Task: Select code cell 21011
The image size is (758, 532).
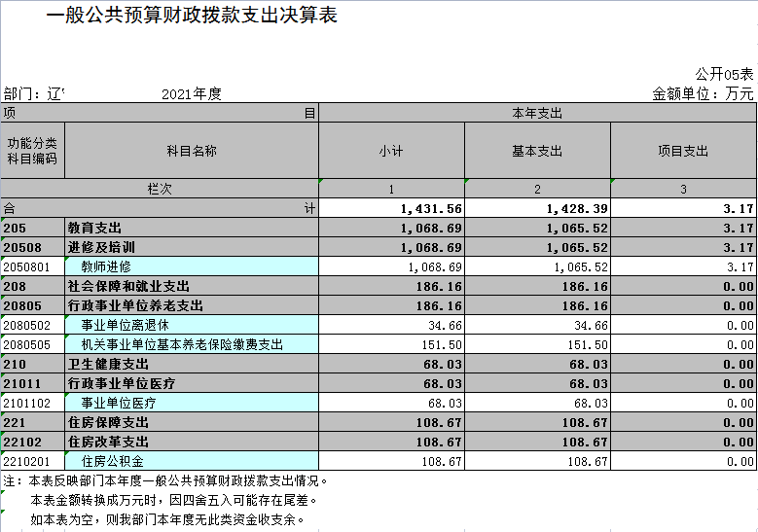Action: pyautogui.click(x=32, y=383)
